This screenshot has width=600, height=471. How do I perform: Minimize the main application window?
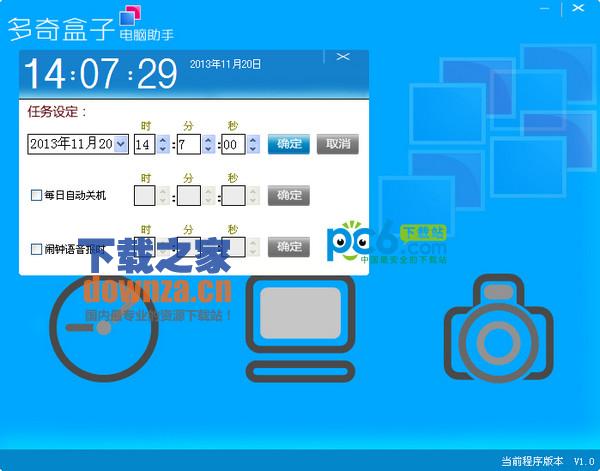[x=544, y=8]
